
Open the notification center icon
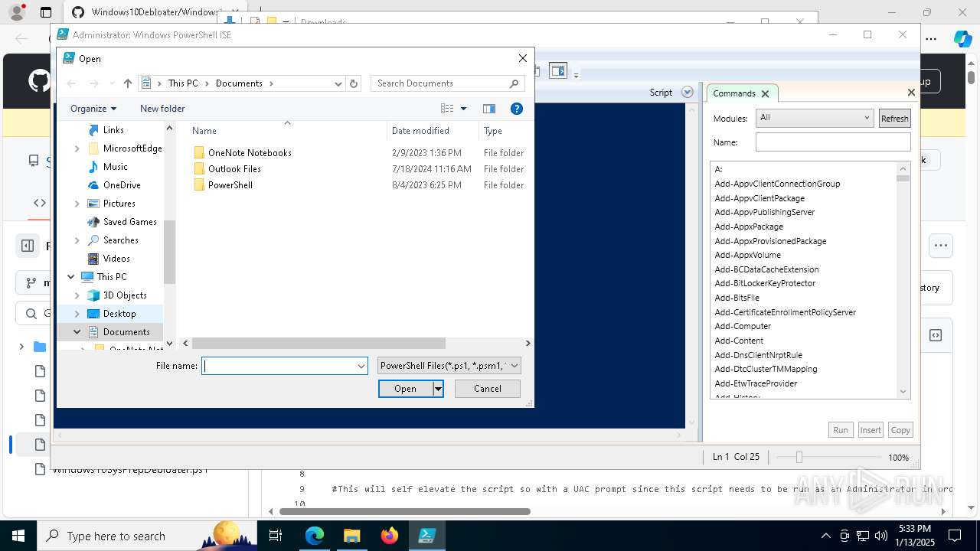[x=955, y=536]
